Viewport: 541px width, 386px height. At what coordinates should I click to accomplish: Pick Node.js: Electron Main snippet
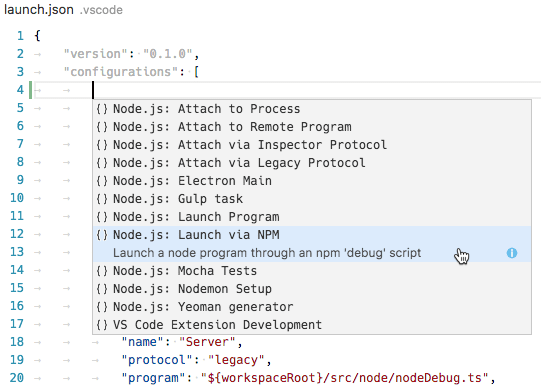tap(312, 181)
